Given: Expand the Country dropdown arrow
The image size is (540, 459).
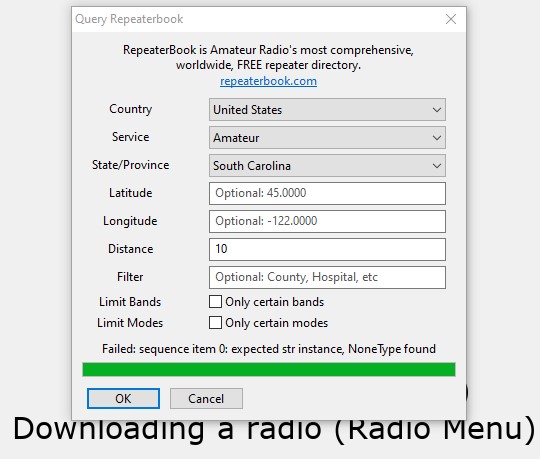Looking at the screenshot, I should click(x=437, y=110).
